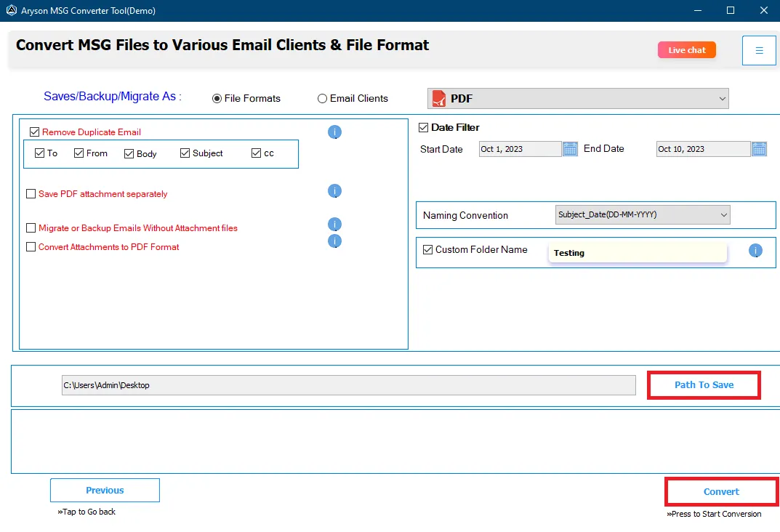Open info for Migrate Without Attachment files
Viewport: 780px width, 532px height.
pos(335,225)
